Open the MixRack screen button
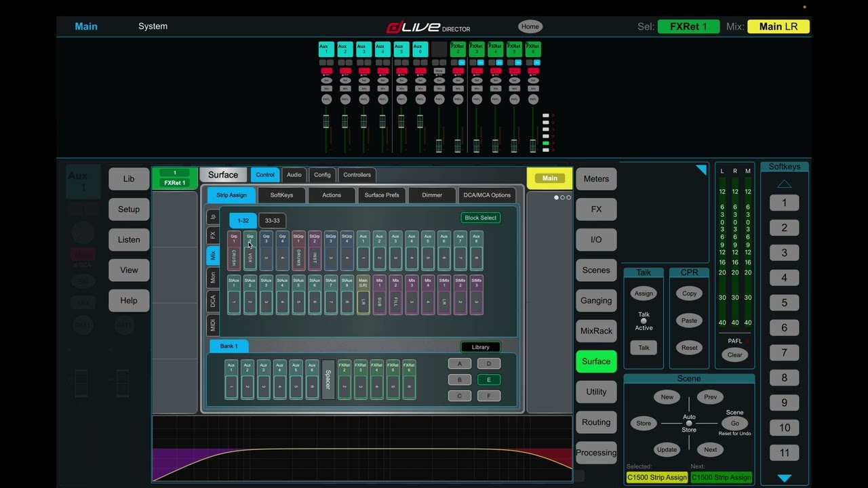Image resolution: width=868 pixels, height=488 pixels. (596, 331)
